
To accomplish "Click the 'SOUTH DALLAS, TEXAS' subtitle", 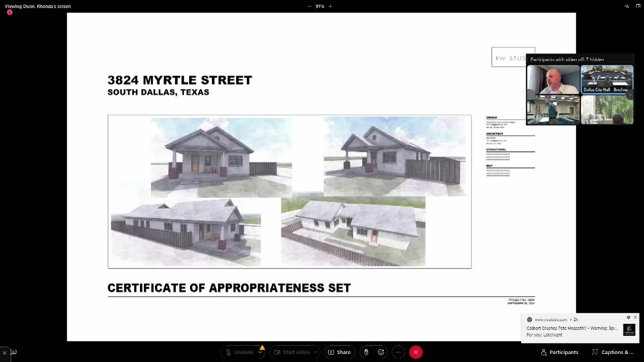I will tap(158, 93).
